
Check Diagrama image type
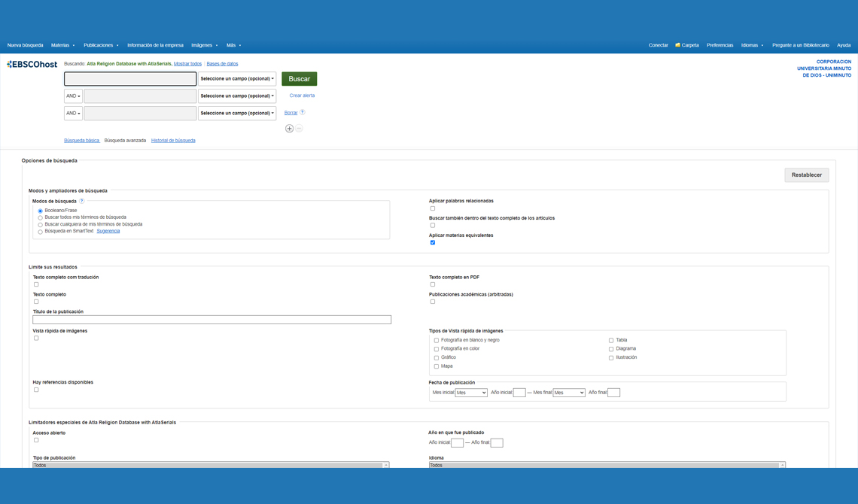(x=611, y=349)
